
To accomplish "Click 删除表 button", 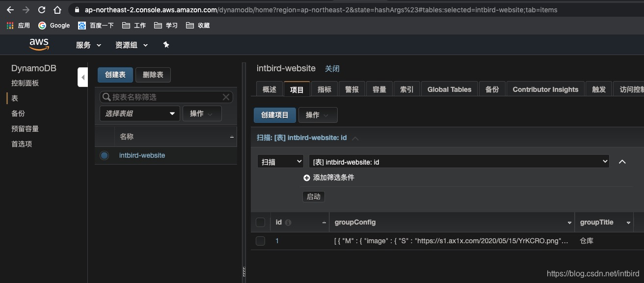I will coord(153,75).
